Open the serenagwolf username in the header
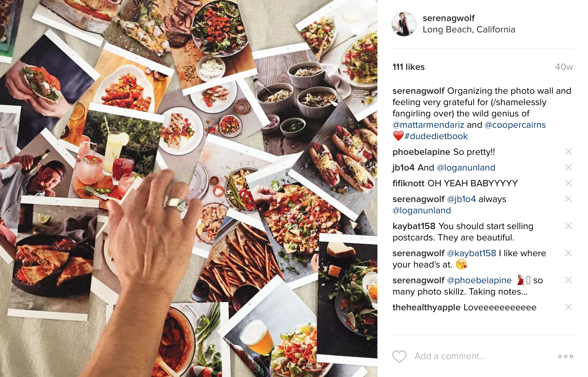588x377 pixels. tap(449, 18)
